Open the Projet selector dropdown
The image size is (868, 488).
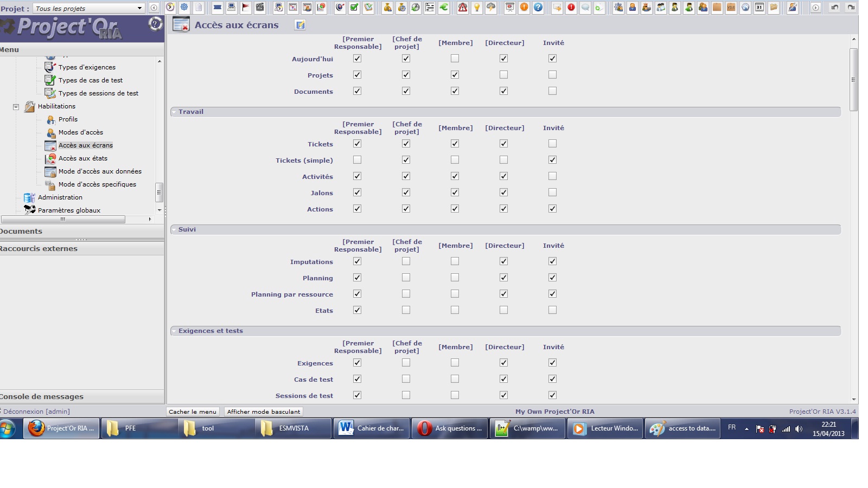point(139,8)
